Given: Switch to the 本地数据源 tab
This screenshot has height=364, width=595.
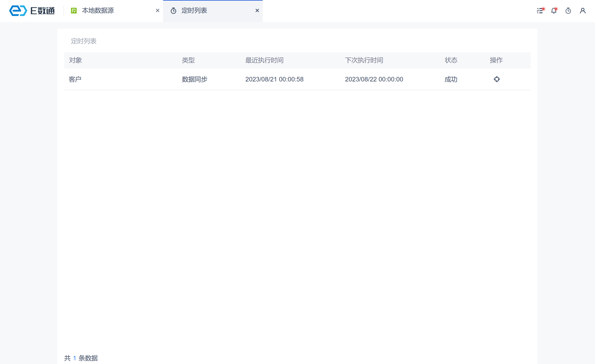Looking at the screenshot, I should click(98, 11).
